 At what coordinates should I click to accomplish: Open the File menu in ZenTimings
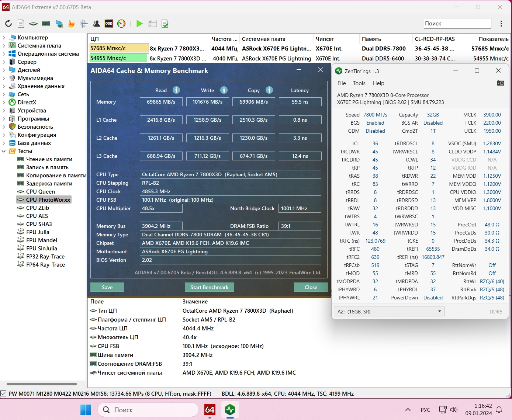pyautogui.click(x=342, y=83)
